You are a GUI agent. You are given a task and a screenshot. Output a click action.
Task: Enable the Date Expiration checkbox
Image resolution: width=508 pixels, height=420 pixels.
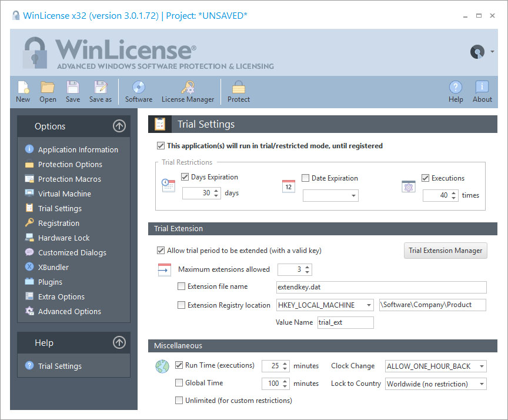(305, 178)
